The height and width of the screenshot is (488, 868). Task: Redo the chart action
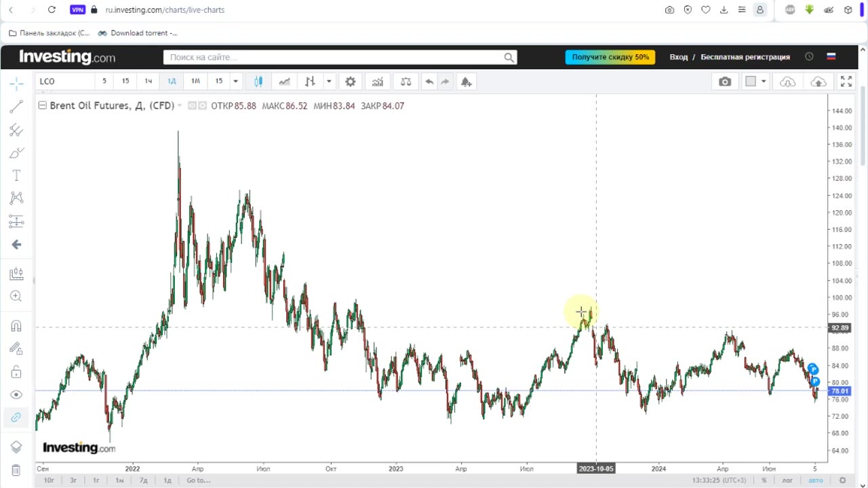445,81
